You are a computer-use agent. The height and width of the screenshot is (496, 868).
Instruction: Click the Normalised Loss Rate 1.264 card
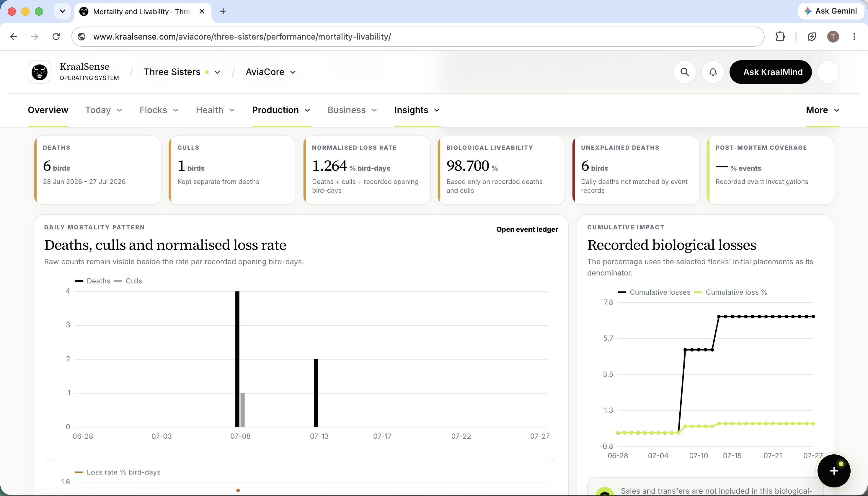(x=367, y=170)
